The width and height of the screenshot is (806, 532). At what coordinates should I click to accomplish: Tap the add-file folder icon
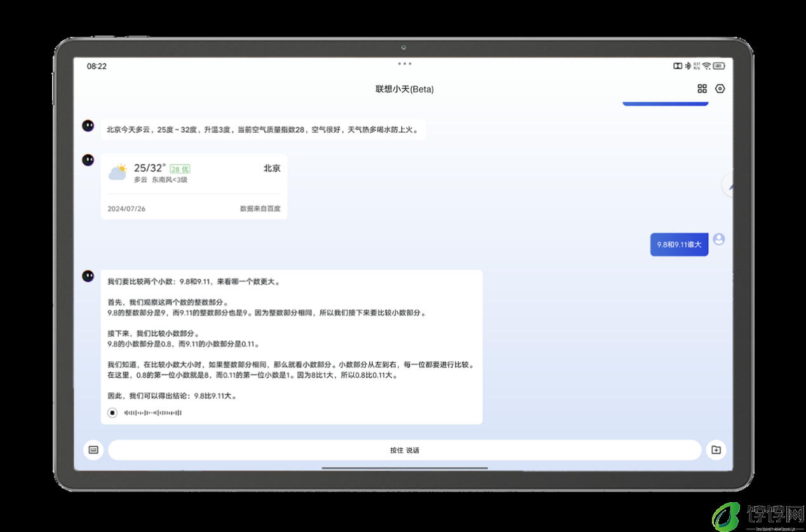point(716,450)
